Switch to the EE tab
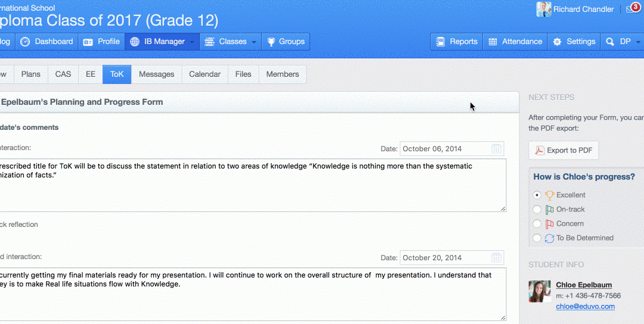Image resolution: width=644 pixels, height=324 pixels. point(91,74)
